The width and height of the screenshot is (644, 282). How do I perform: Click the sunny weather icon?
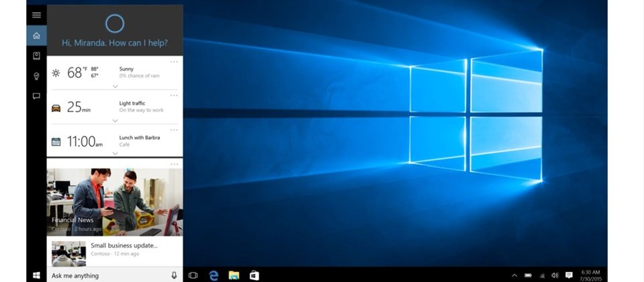[56, 73]
